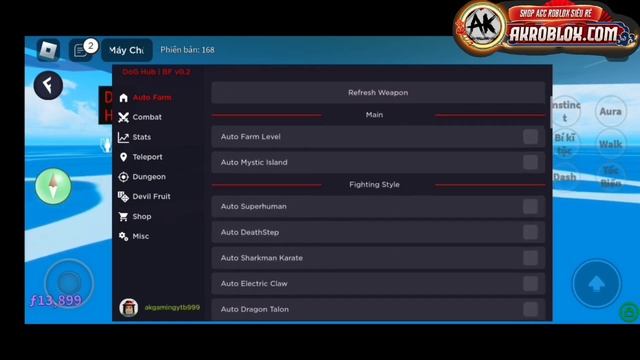Tap the virtual movement joystick
640x360 pixels.
click(69, 283)
